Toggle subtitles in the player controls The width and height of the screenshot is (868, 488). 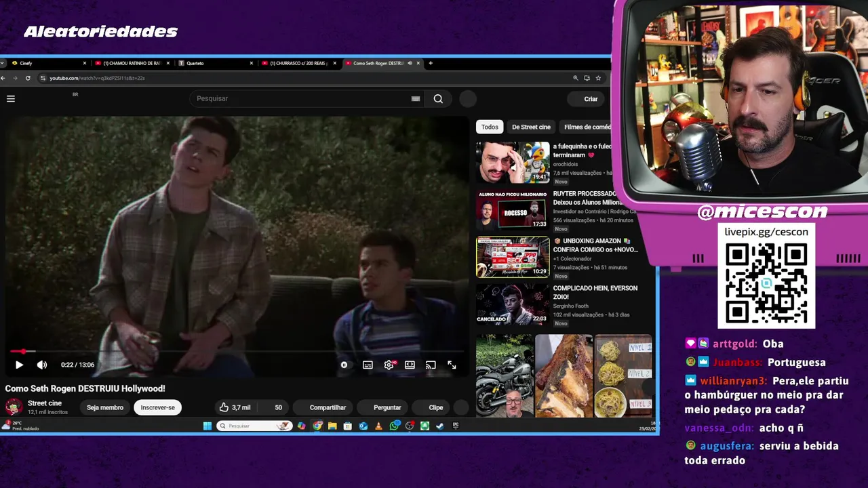tap(368, 365)
